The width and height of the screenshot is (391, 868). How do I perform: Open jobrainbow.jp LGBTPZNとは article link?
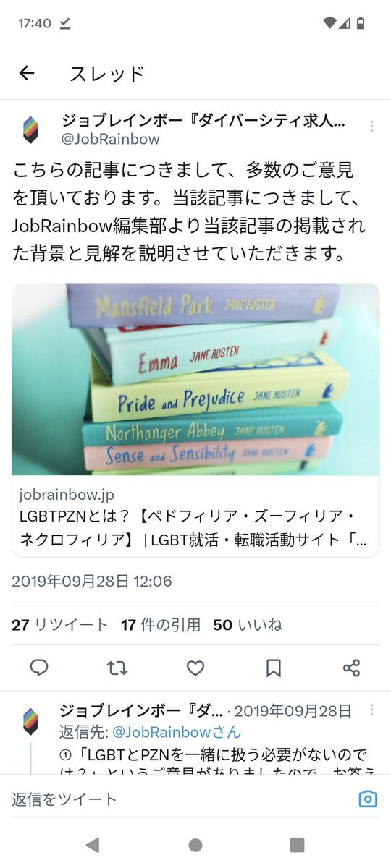[195, 516]
